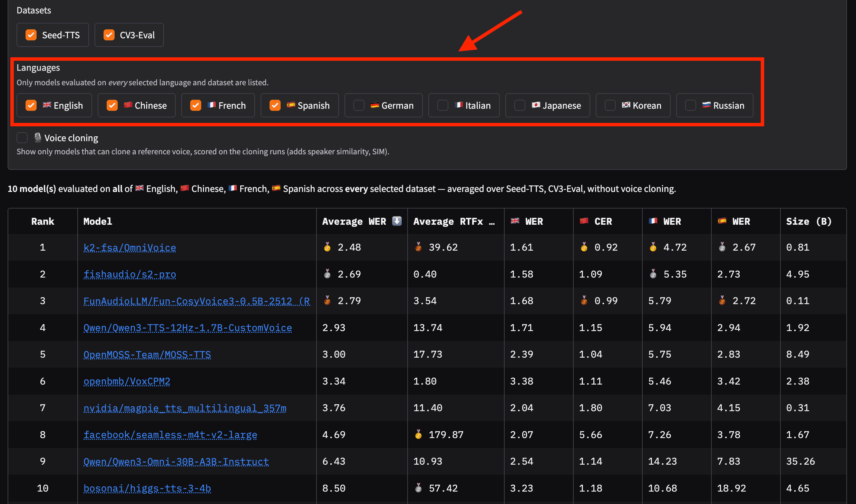Click the Japan flag next to Japanese
856x504 pixels.
click(536, 105)
